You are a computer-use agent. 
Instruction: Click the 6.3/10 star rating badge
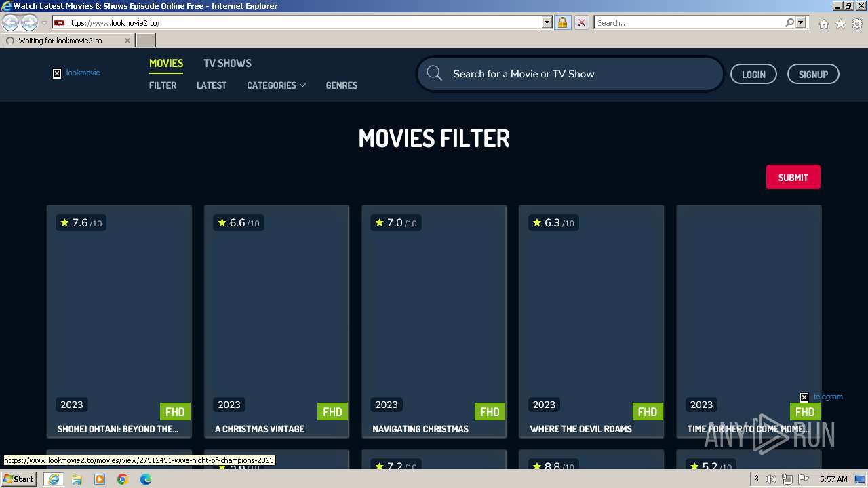tap(553, 223)
